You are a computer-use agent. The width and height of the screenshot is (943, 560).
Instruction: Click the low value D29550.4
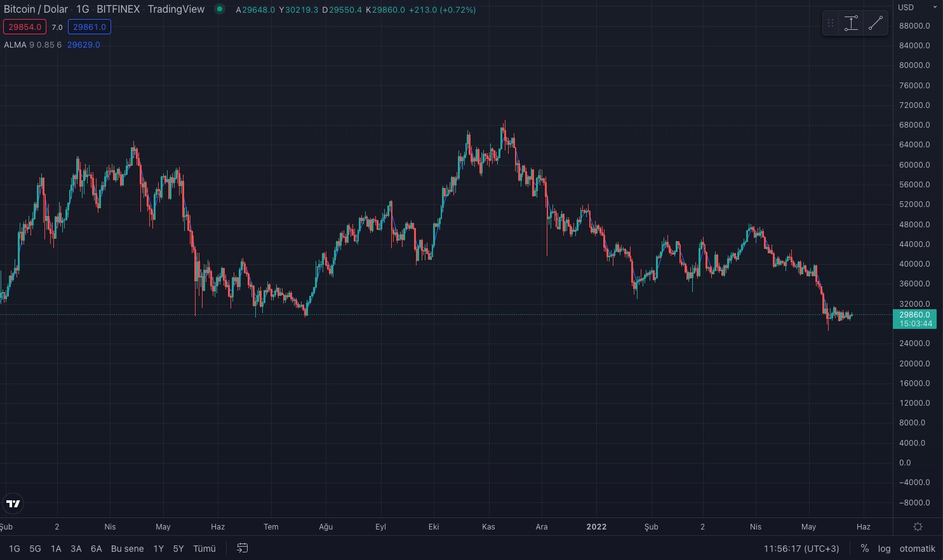tap(342, 10)
